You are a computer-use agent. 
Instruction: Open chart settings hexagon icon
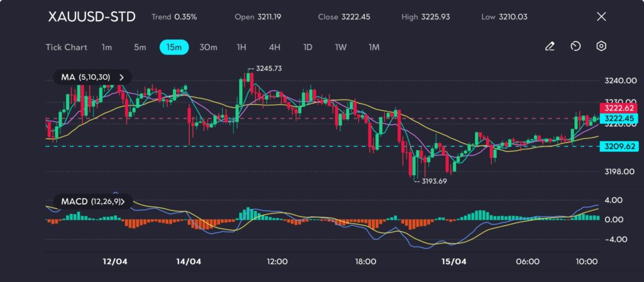pyautogui.click(x=601, y=46)
